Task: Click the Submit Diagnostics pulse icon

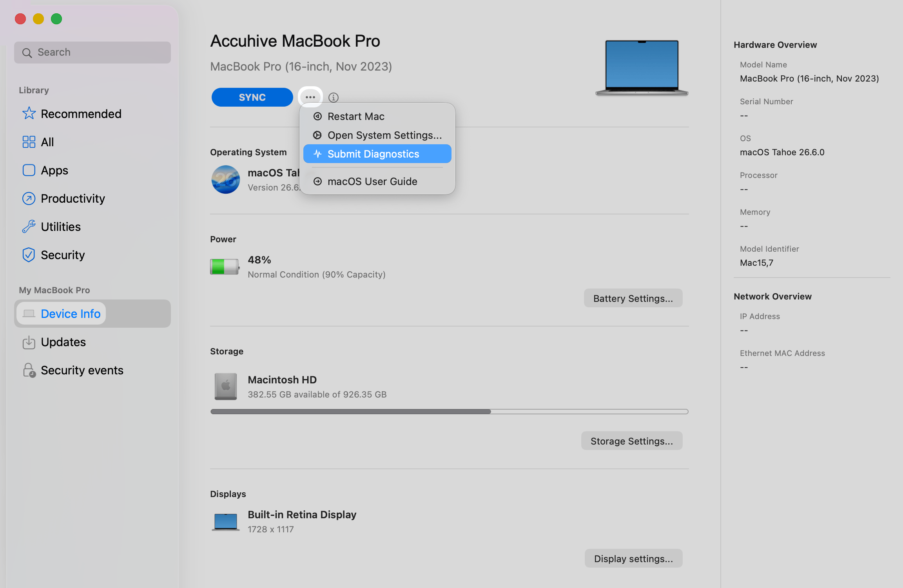Action: coord(317,154)
